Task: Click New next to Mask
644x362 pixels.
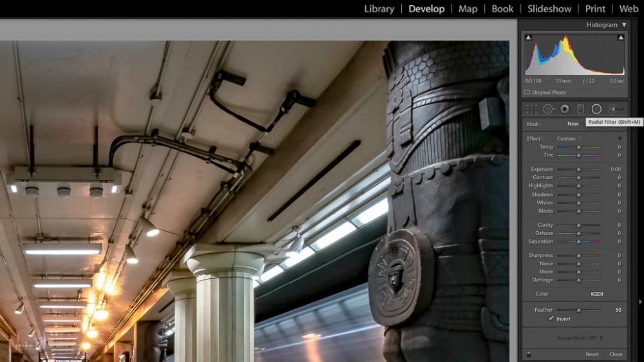Action: pyautogui.click(x=573, y=124)
